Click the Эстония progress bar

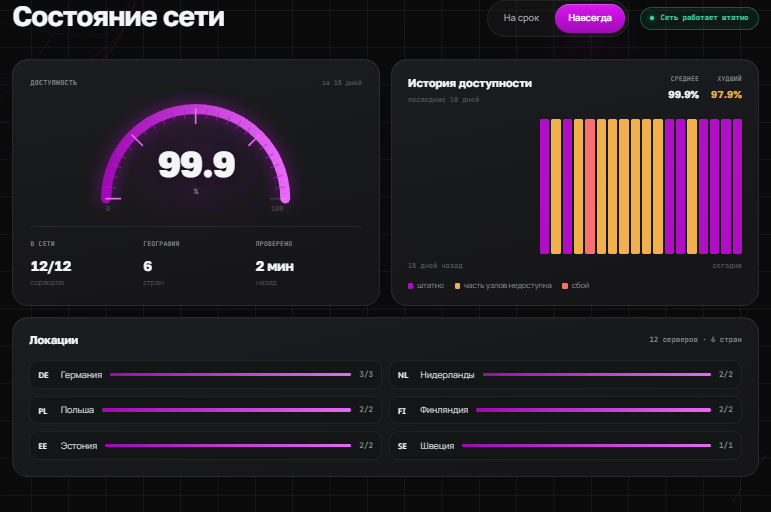coord(228,446)
